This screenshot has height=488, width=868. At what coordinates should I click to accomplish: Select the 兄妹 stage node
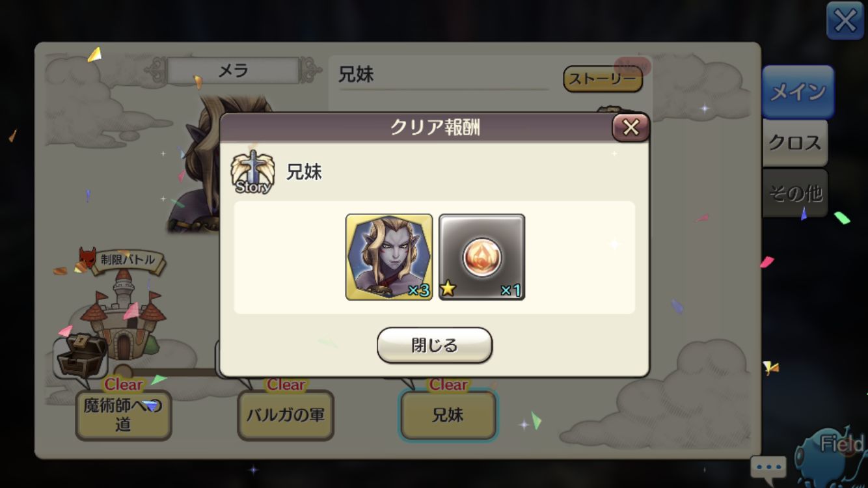pyautogui.click(x=448, y=415)
